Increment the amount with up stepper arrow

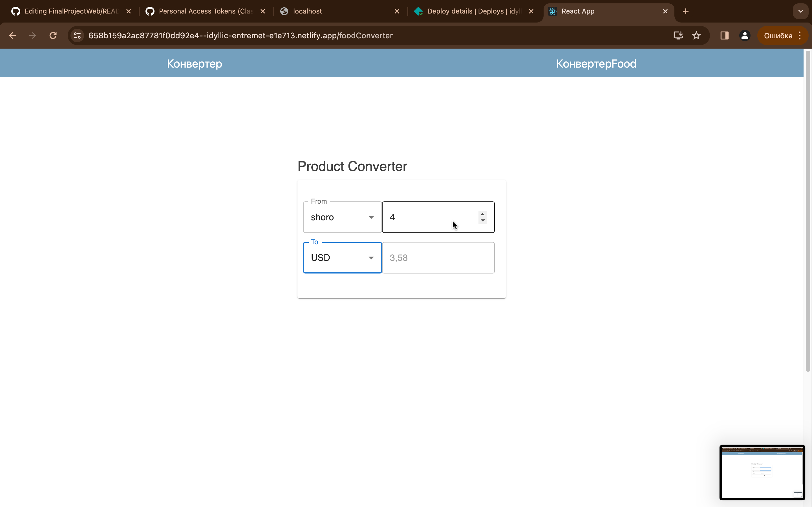point(482,214)
